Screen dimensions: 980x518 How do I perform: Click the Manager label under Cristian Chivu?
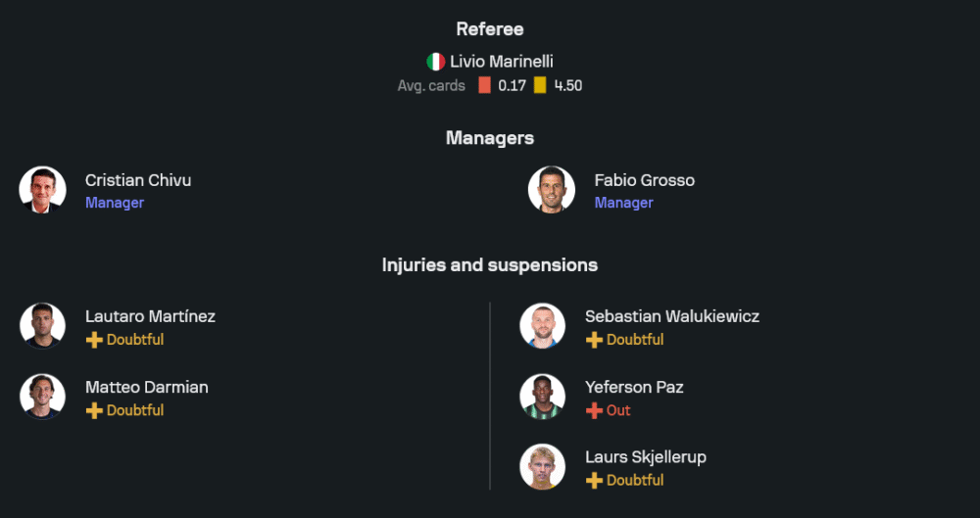[x=115, y=203]
